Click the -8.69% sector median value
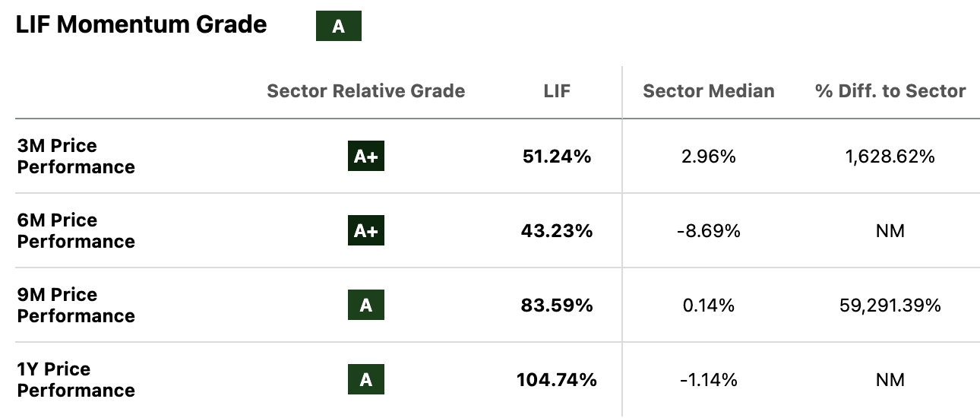 point(708,231)
